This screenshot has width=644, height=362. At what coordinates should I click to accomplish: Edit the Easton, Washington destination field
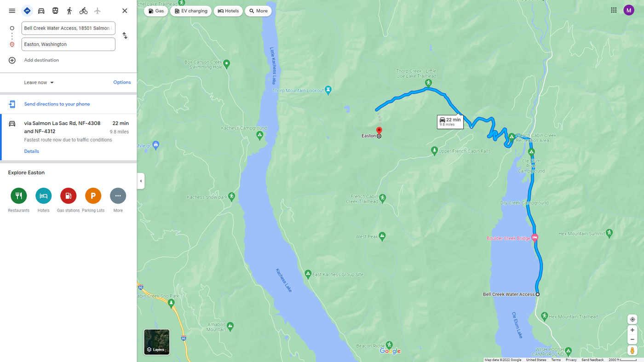[68, 44]
